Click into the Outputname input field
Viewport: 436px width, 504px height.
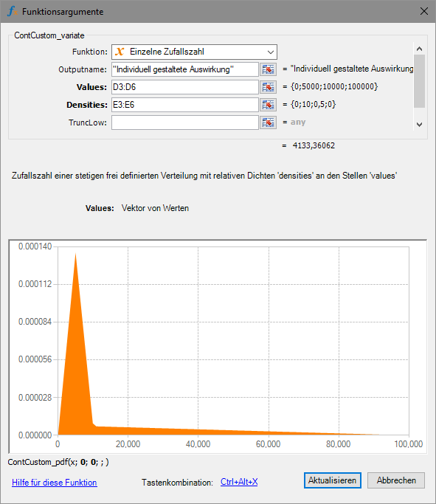tap(185, 69)
